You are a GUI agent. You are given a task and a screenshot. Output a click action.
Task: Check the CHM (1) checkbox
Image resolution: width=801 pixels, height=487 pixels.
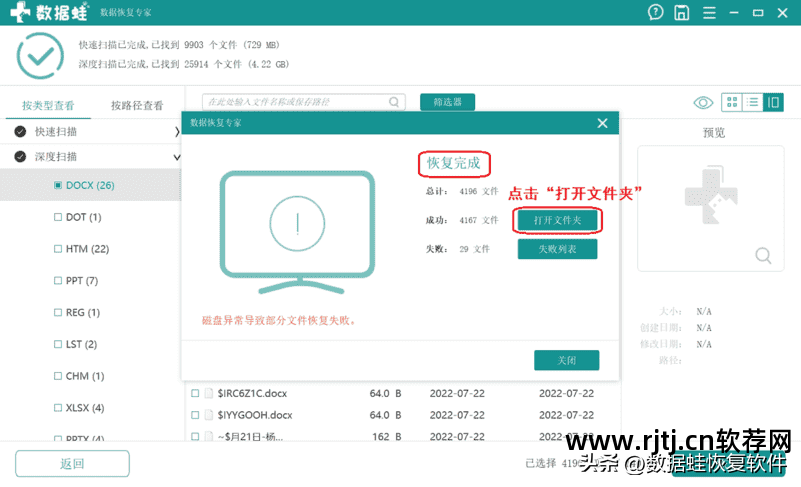(58, 376)
